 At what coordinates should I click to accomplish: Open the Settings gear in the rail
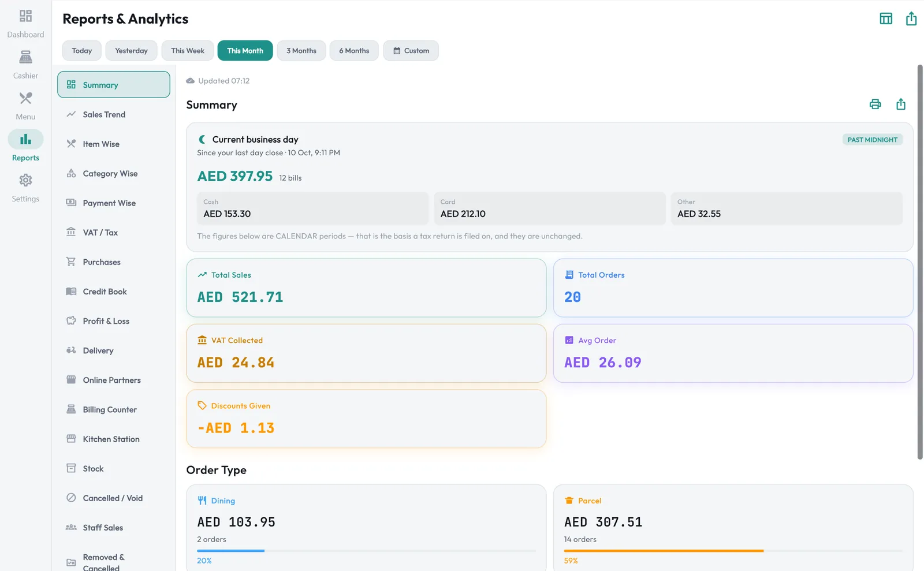pos(25,180)
